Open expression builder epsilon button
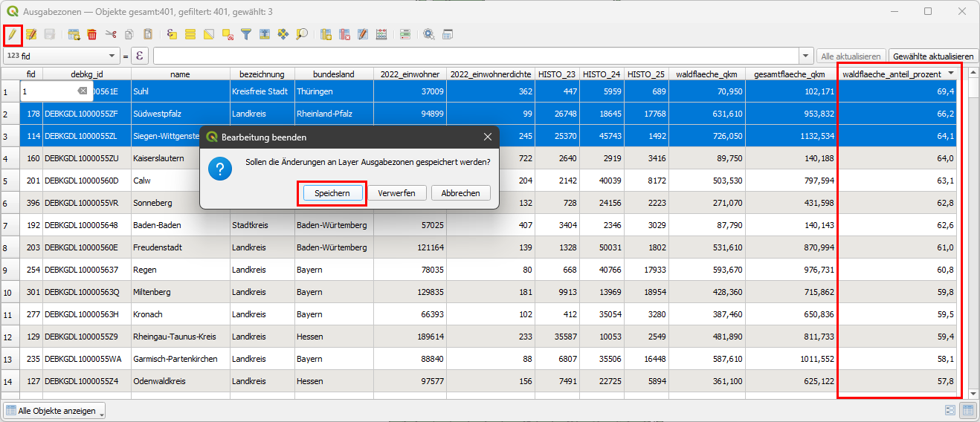This screenshot has height=422, width=980. click(140, 56)
